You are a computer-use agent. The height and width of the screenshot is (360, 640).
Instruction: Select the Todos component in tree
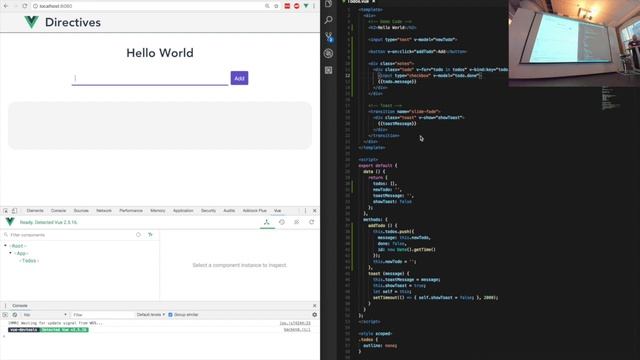tap(29, 260)
